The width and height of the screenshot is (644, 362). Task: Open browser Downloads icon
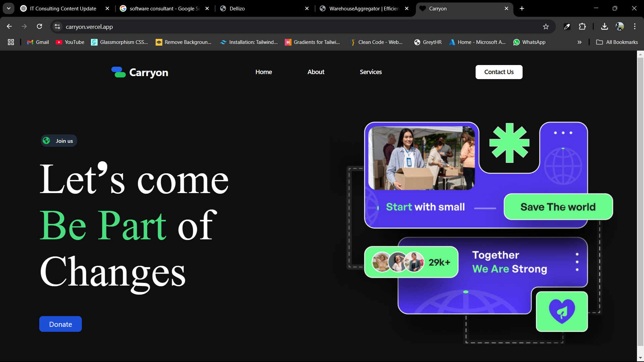tap(604, 27)
